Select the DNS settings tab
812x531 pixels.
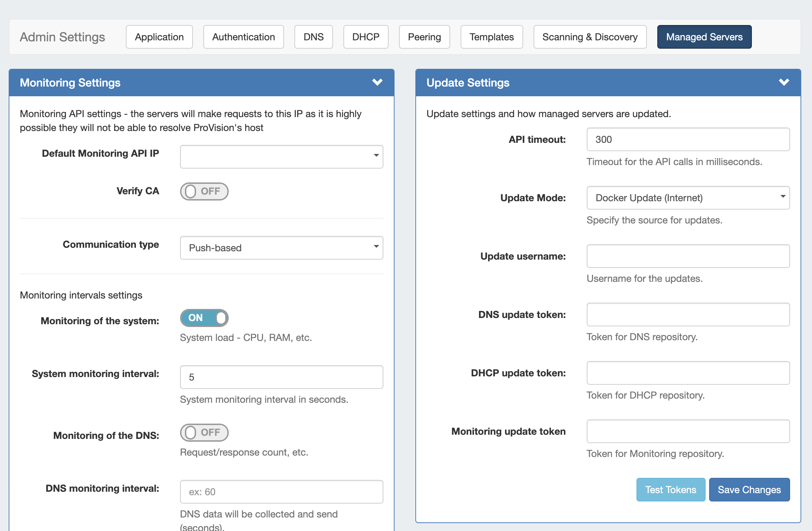click(313, 37)
